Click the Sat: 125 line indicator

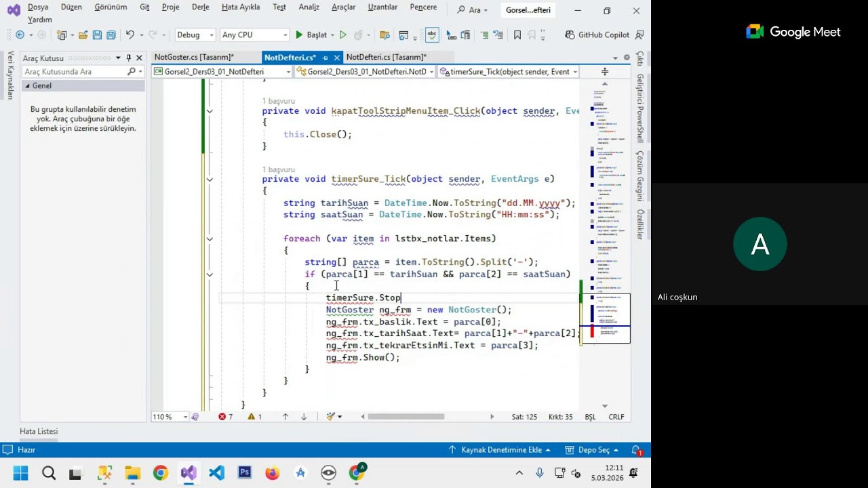click(x=524, y=417)
